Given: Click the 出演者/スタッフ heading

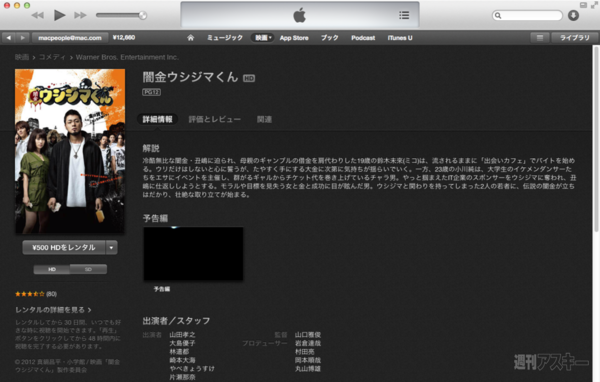Looking at the screenshot, I should pos(176,321).
